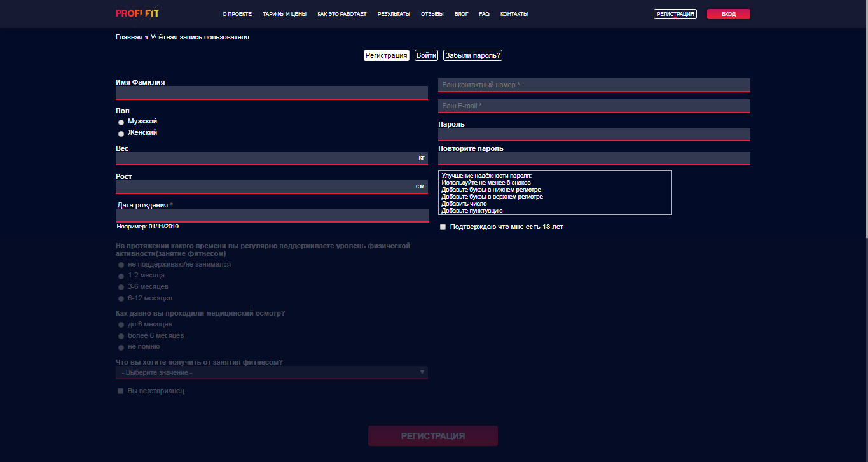Select the Женский gender radio button
Screen dimensions: 868x462
tap(121, 134)
